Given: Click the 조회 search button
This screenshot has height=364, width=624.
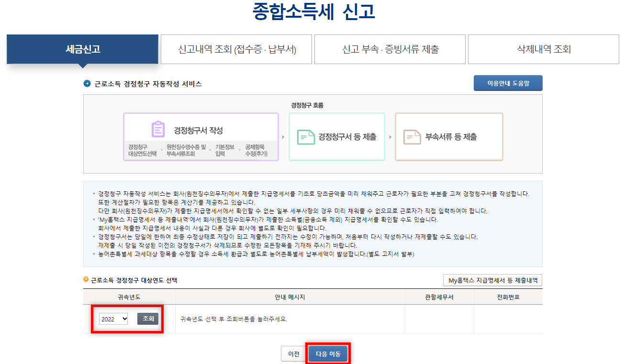Looking at the screenshot, I should [147, 318].
